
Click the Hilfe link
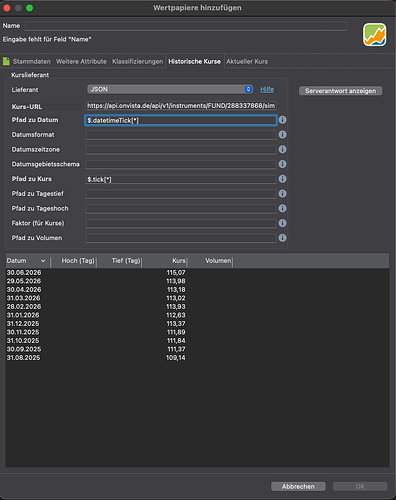267,89
